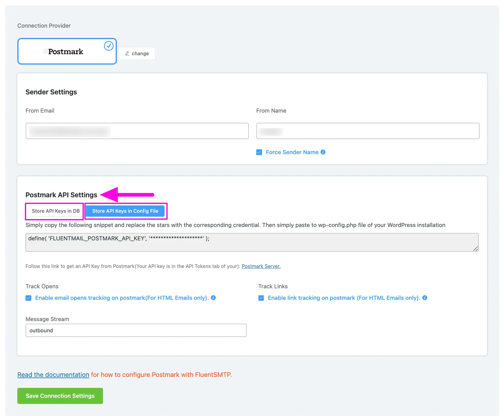Click the Postmark API Settings heading
504x420 pixels.
pos(61,195)
